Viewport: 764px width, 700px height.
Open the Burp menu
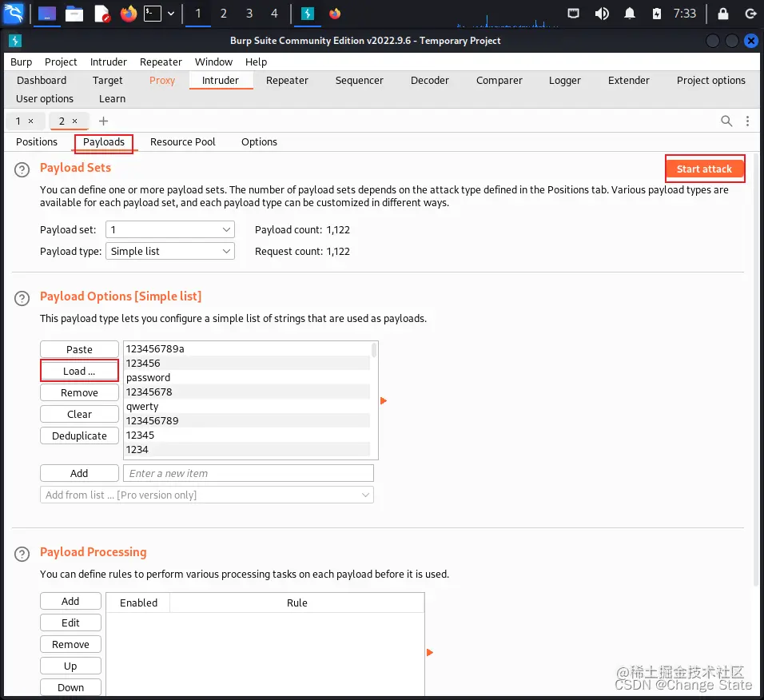(21, 62)
